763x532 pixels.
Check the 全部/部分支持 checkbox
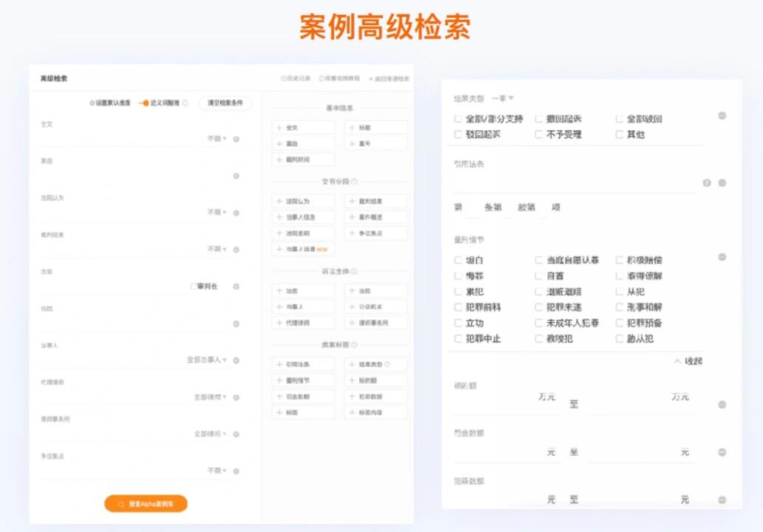click(458, 119)
